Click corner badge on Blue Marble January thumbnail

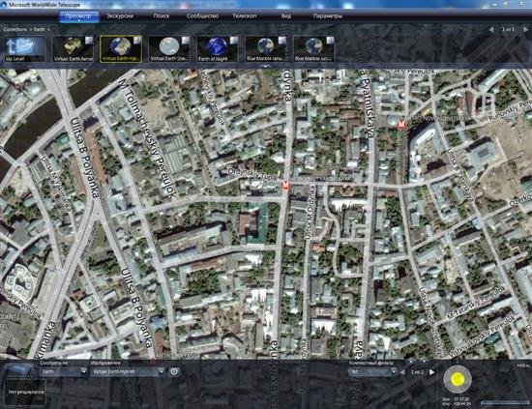281,41
